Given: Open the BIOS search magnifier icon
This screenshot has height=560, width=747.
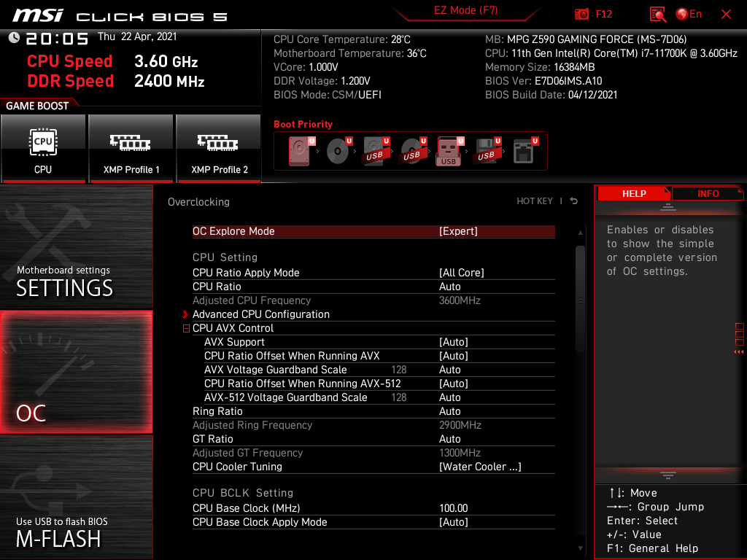Looking at the screenshot, I should pos(657,15).
